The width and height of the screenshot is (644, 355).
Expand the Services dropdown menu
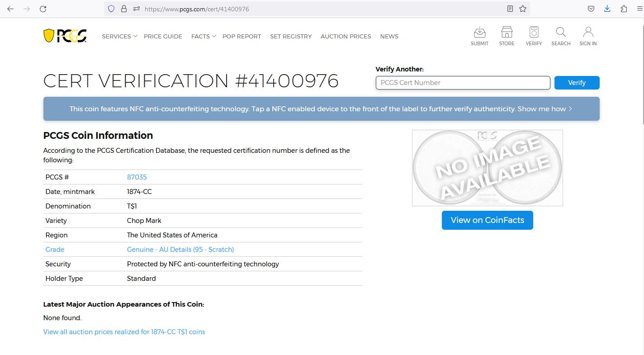(119, 36)
